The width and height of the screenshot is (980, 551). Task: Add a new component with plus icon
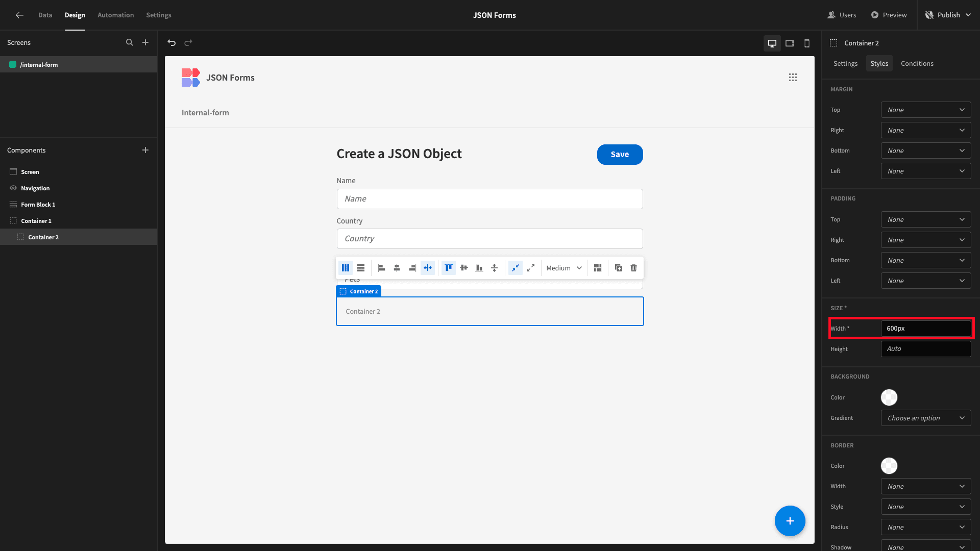pyautogui.click(x=145, y=150)
